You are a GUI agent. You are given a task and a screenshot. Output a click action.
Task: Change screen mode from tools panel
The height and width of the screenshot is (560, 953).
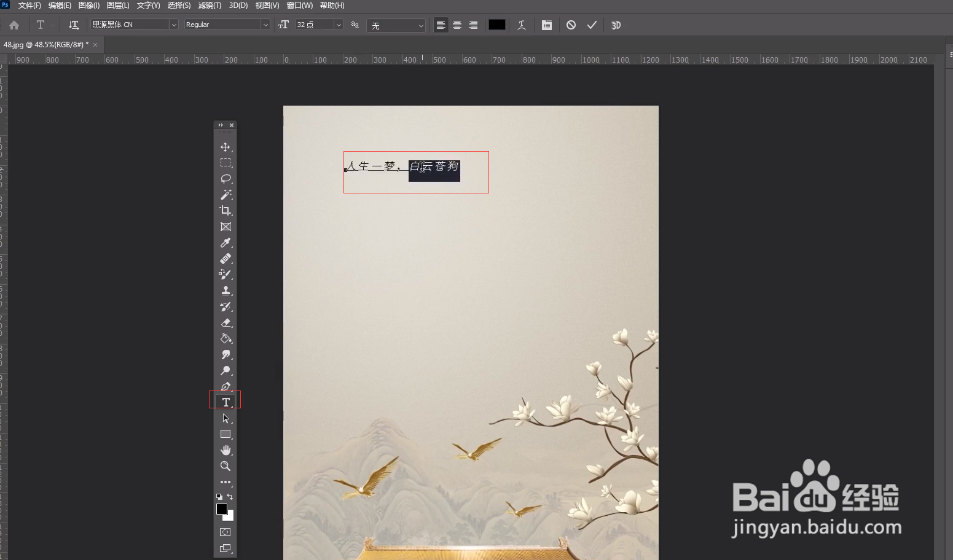point(226,548)
